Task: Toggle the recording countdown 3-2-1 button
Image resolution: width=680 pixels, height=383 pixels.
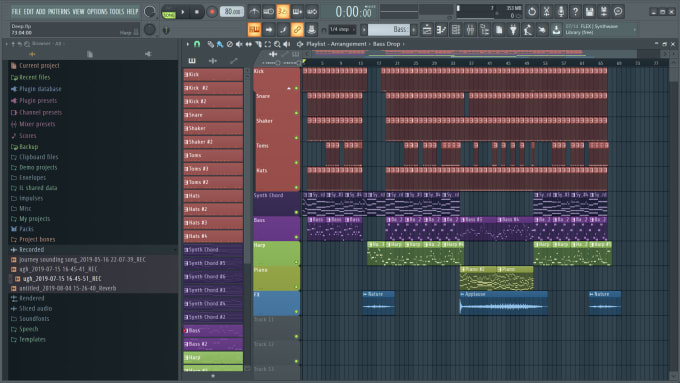Action: coord(283,12)
